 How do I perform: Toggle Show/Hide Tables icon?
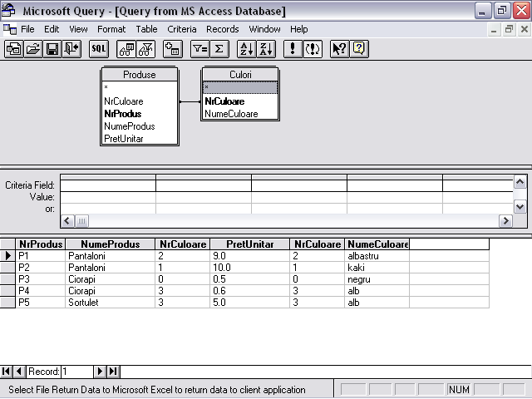click(x=126, y=49)
